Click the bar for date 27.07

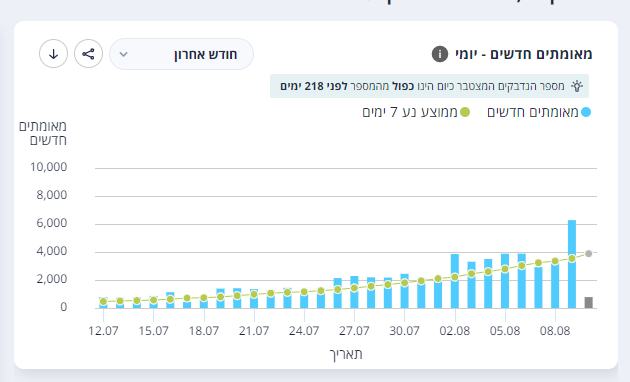pyautogui.click(x=354, y=292)
